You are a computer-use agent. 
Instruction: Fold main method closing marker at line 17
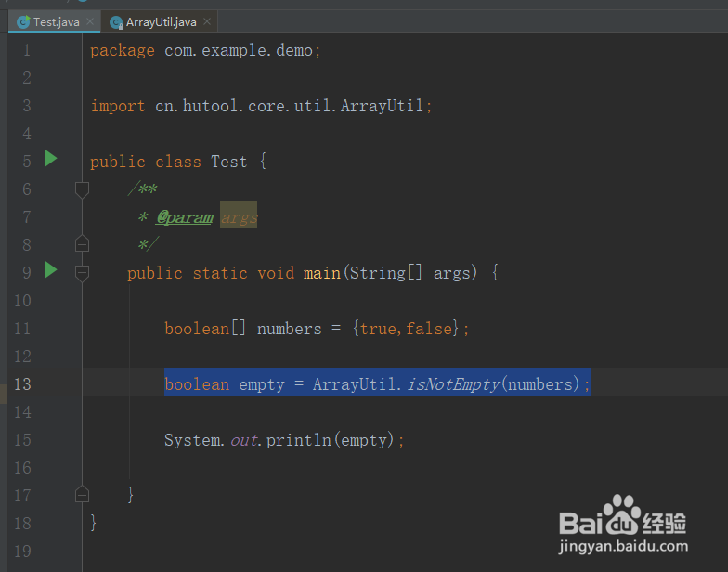pyautogui.click(x=82, y=494)
